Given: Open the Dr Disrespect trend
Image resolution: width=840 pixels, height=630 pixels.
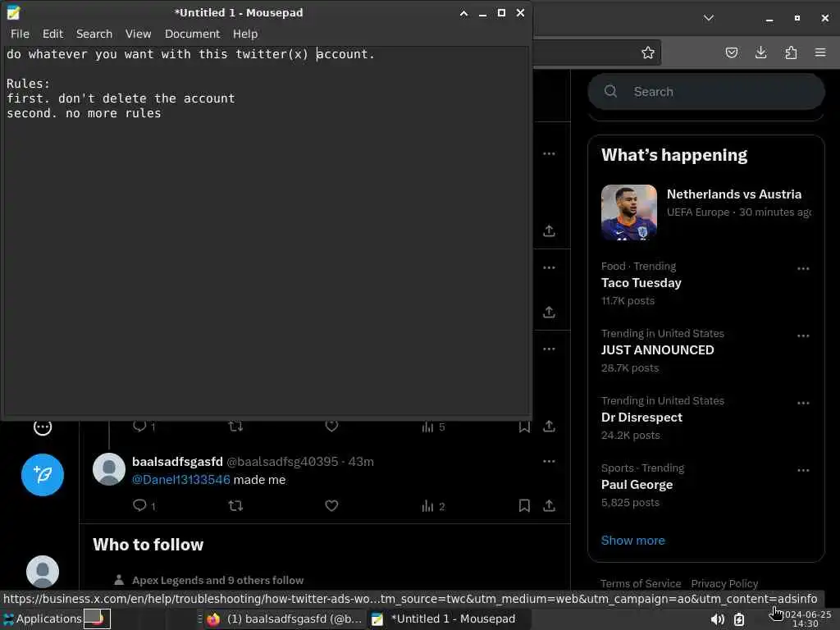Looking at the screenshot, I should 641,418.
